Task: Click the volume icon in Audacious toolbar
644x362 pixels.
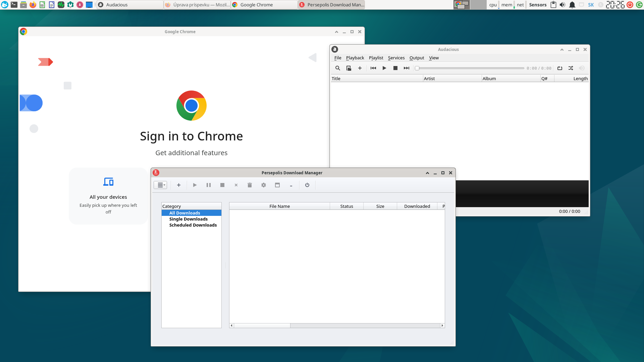Action: pos(582,68)
